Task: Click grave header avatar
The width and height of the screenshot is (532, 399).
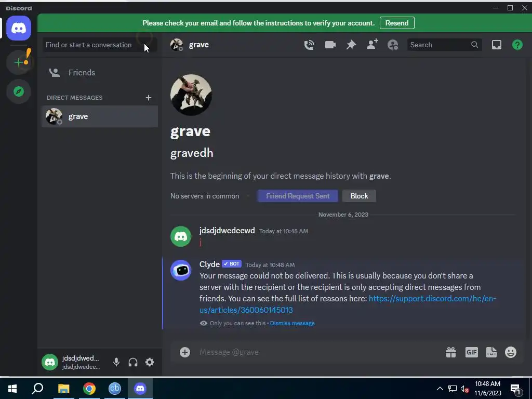Action: [x=177, y=45]
